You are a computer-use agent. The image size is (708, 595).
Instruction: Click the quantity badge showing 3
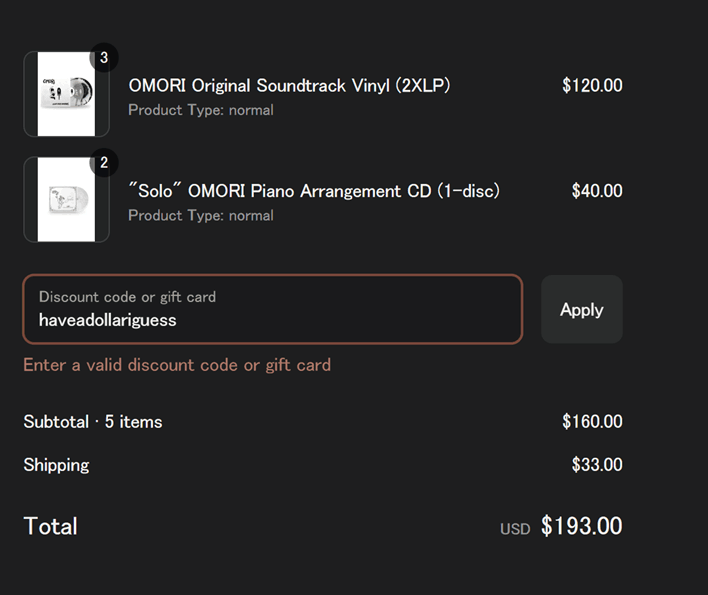tap(104, 57)
